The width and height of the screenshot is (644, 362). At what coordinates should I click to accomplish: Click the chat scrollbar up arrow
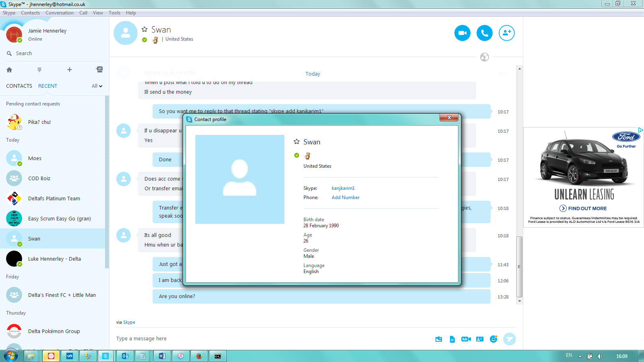520,69
